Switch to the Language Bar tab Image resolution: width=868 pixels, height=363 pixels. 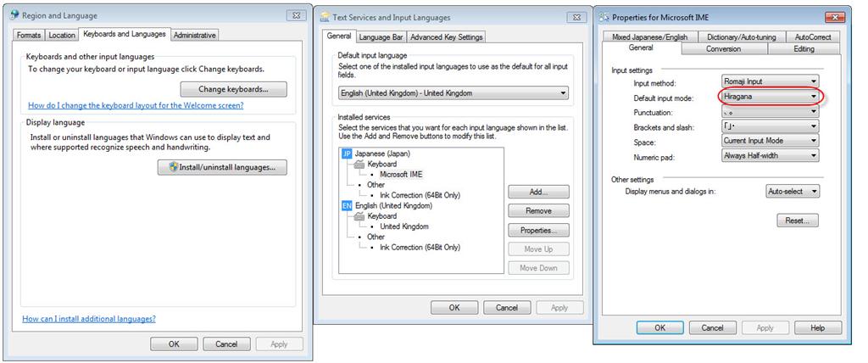(381, 37)
